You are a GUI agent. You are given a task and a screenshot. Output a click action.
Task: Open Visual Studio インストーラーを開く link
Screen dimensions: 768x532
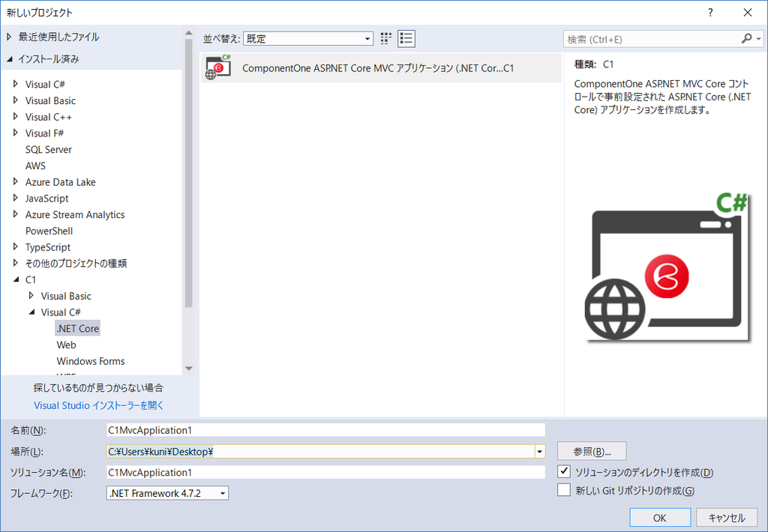98,405
